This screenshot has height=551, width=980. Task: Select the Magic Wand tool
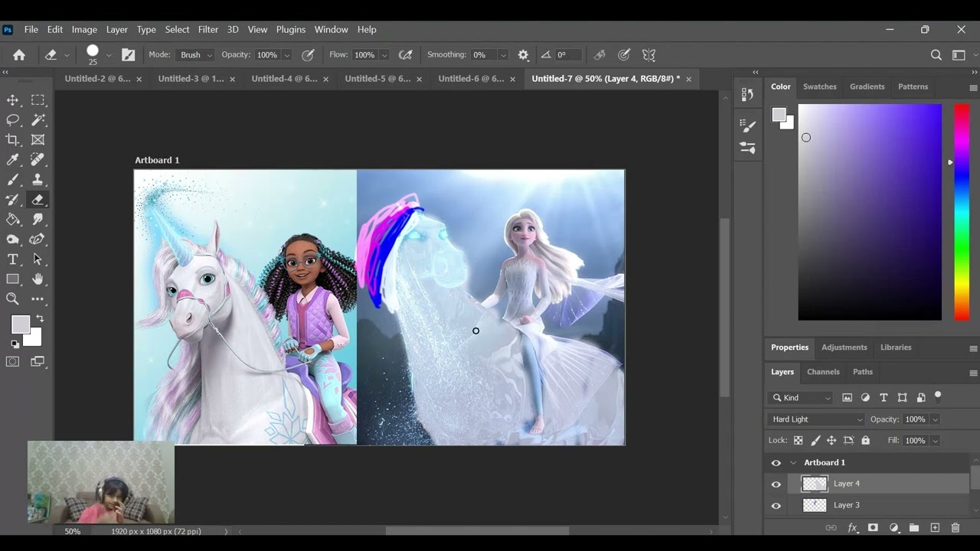(x=38, y=120)
